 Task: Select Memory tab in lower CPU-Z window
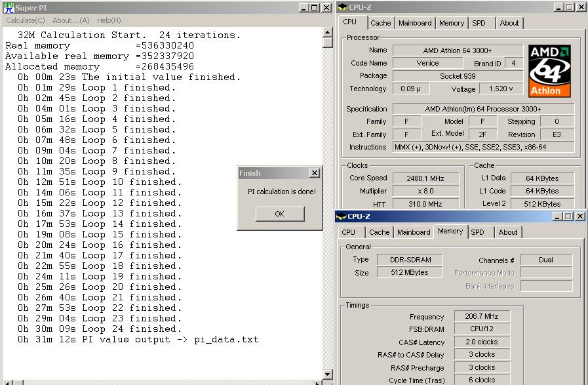pyautogui.click(x=450, y=231)
